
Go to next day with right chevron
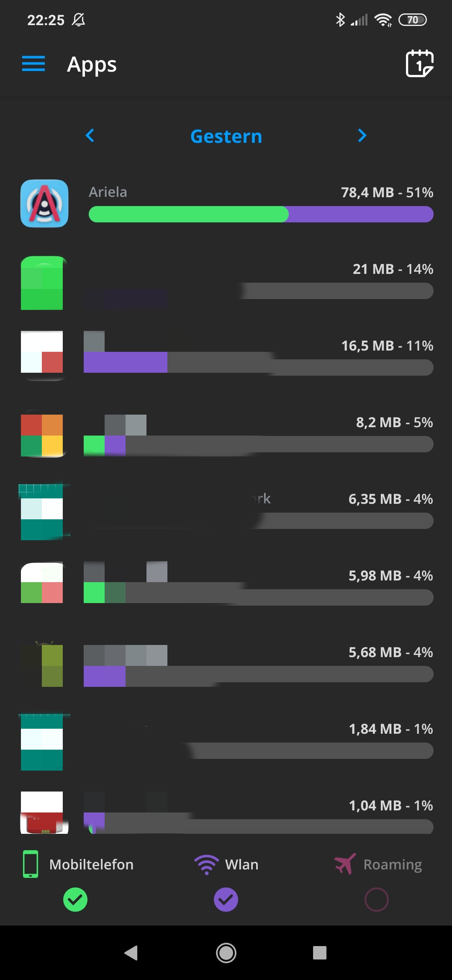tap(362, 135)
